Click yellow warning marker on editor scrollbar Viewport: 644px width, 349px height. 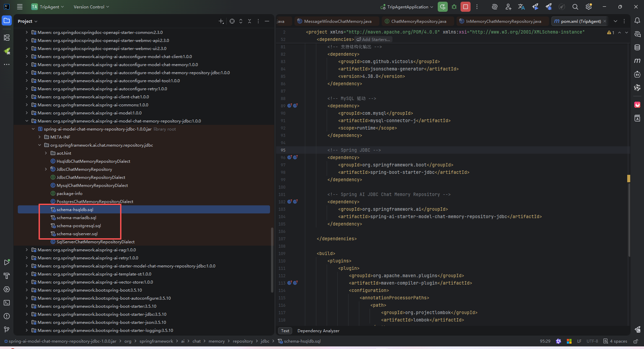coord(629,179)
